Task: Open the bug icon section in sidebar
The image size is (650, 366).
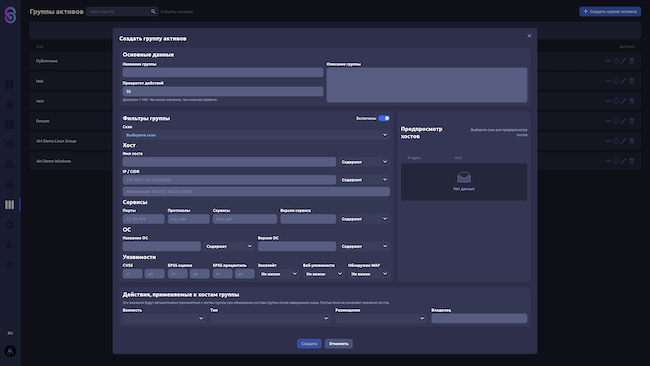Action: 10,104
